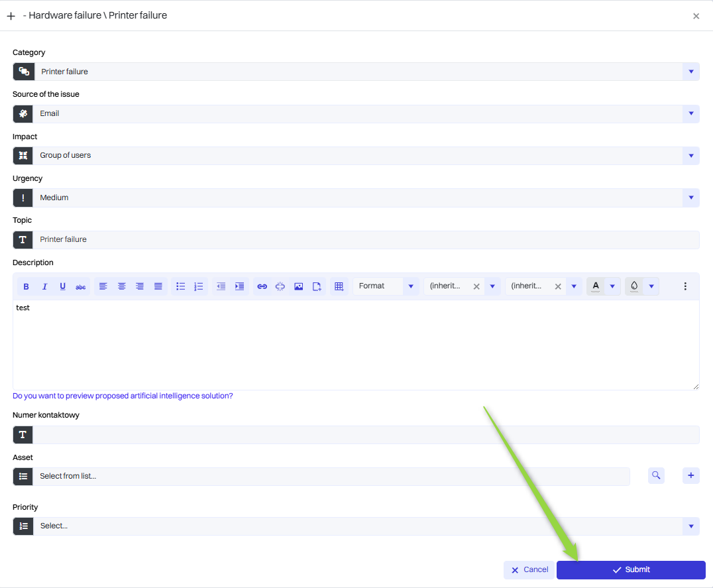Insert a bulleted list
The image size is (713, 588).
coord(180,286)
